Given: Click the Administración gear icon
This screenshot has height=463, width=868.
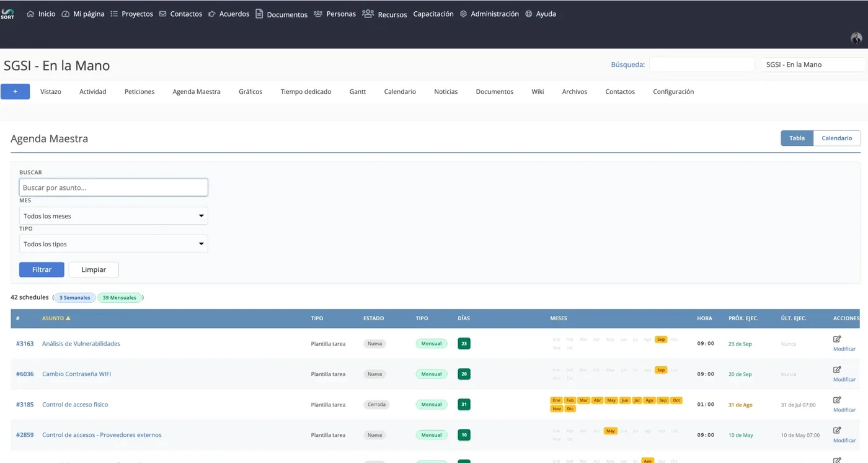Looking at the screenshot, I should pos(463,14).
